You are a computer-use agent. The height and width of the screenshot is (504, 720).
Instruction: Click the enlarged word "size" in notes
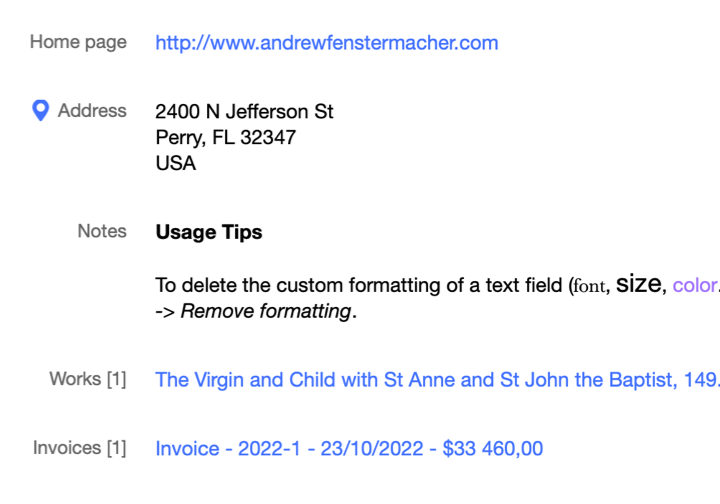[x=637, y=285]
